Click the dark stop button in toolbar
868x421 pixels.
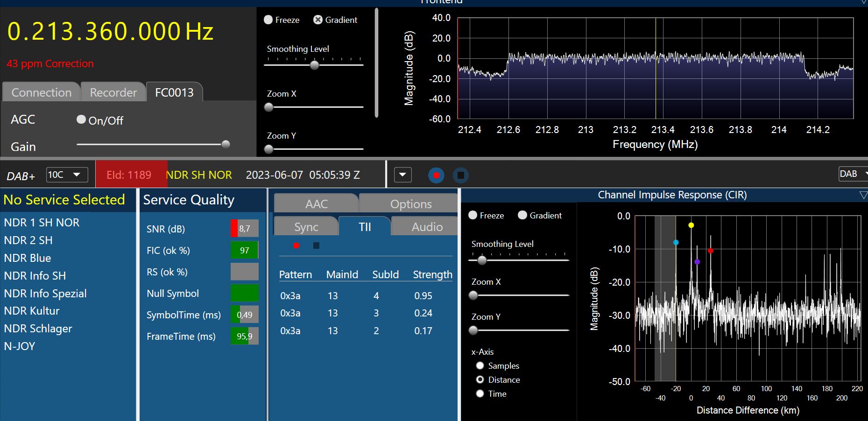[460, 175]
